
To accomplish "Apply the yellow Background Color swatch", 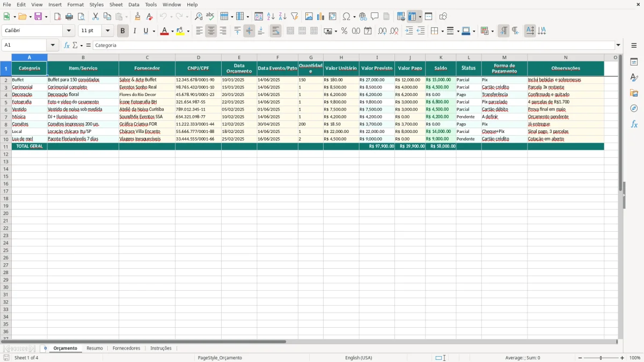I will pyautogui.click(x=180, y=31).
